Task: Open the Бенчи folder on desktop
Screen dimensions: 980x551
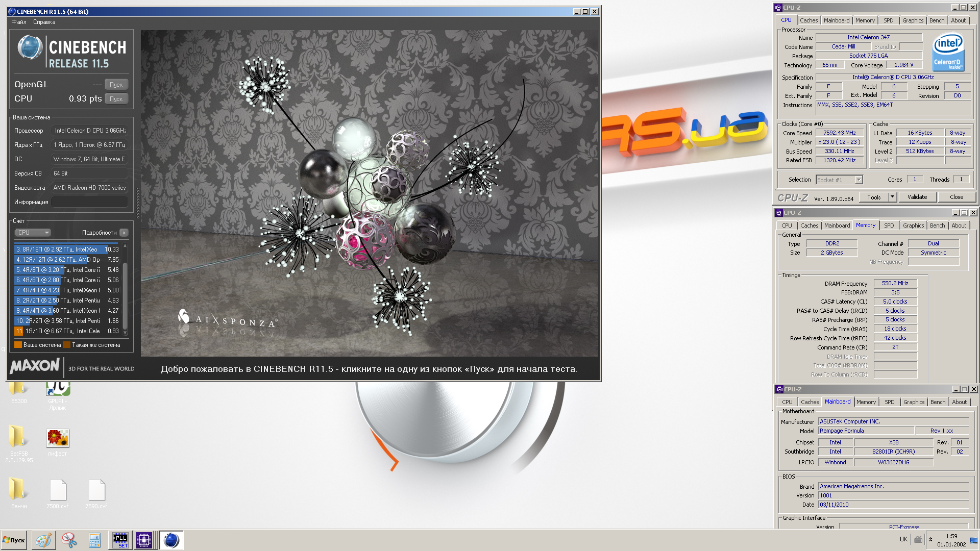Action: coord(18,493)
